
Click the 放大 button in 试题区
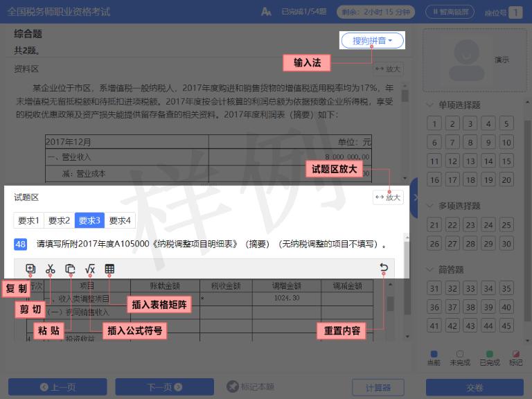pyautogui.click(x=388, y=197)
